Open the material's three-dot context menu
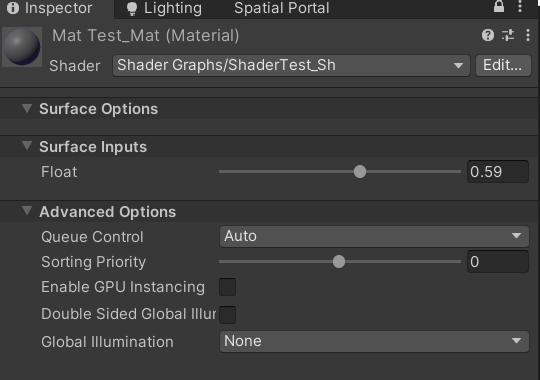The image size is (540, 380). tap(528, 35)
